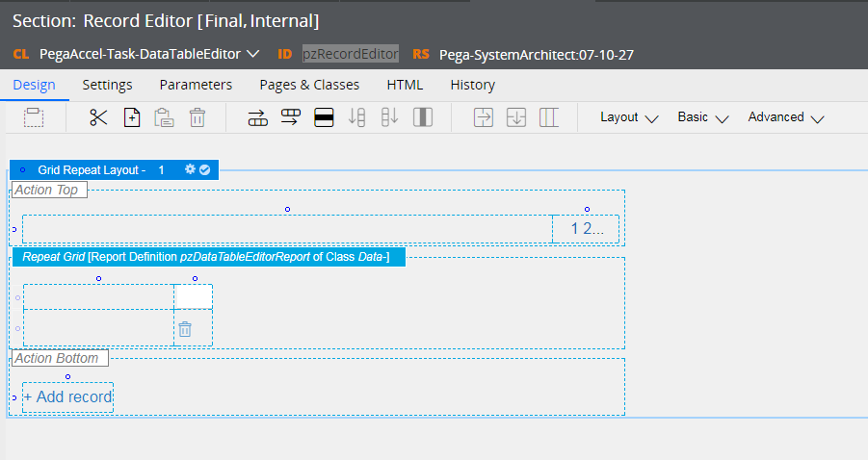868x460 pixels.
Task: Click the dashed select-layout icon
Action: point(35,117)
